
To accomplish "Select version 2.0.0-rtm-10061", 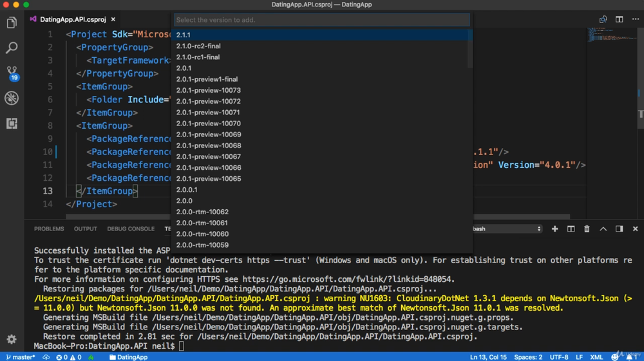I will (x=321, y=223).
